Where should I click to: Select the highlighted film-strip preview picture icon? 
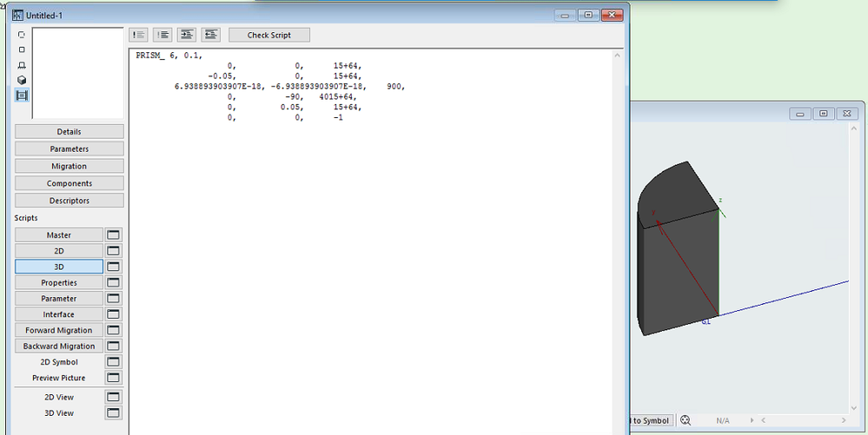pos(22,96)
